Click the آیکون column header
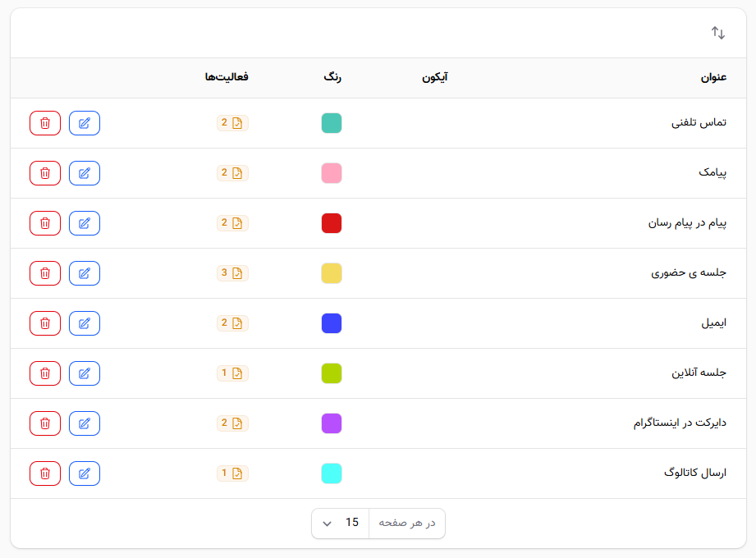 [435, 77]
